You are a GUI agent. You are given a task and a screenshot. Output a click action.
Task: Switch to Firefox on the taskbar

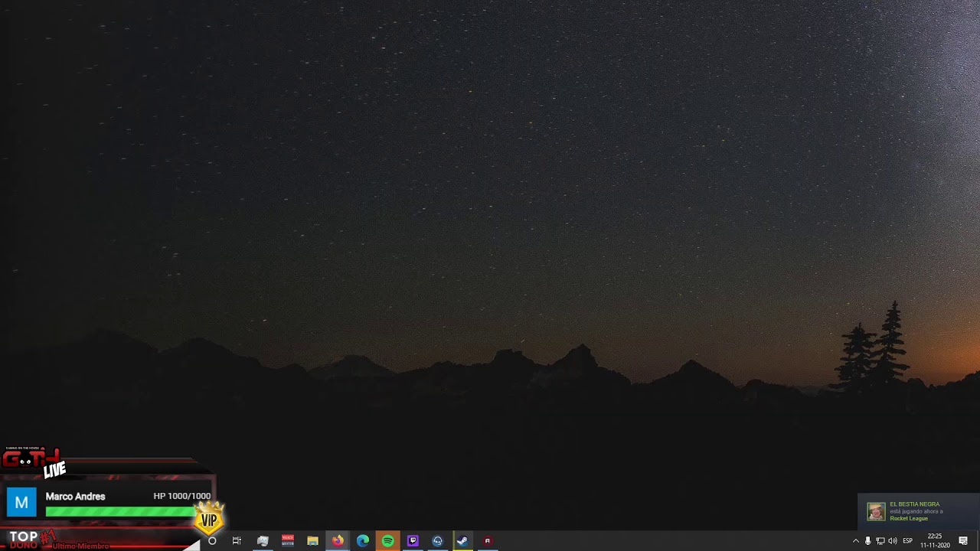click(338, 541)
